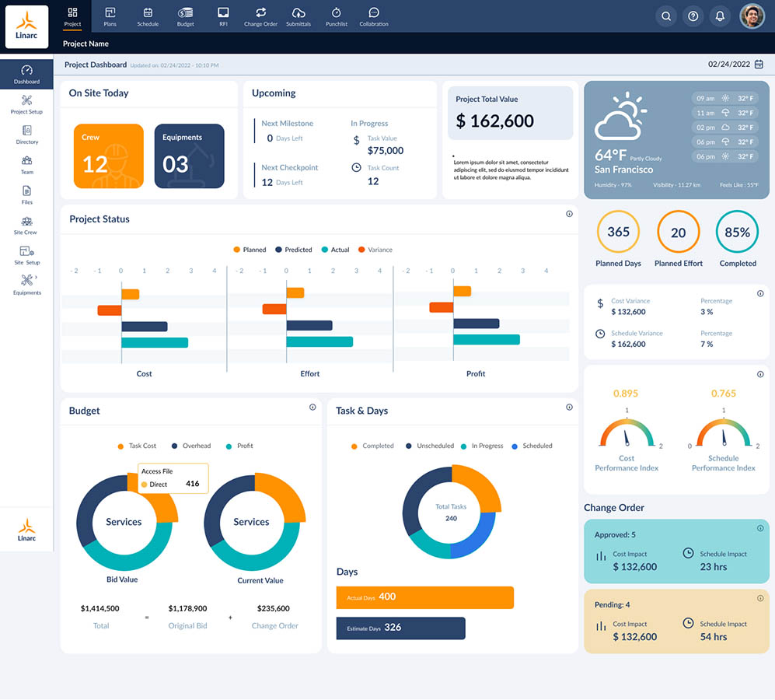
Task: Open the RFI inbox icon
Action: tap(223, 16)
